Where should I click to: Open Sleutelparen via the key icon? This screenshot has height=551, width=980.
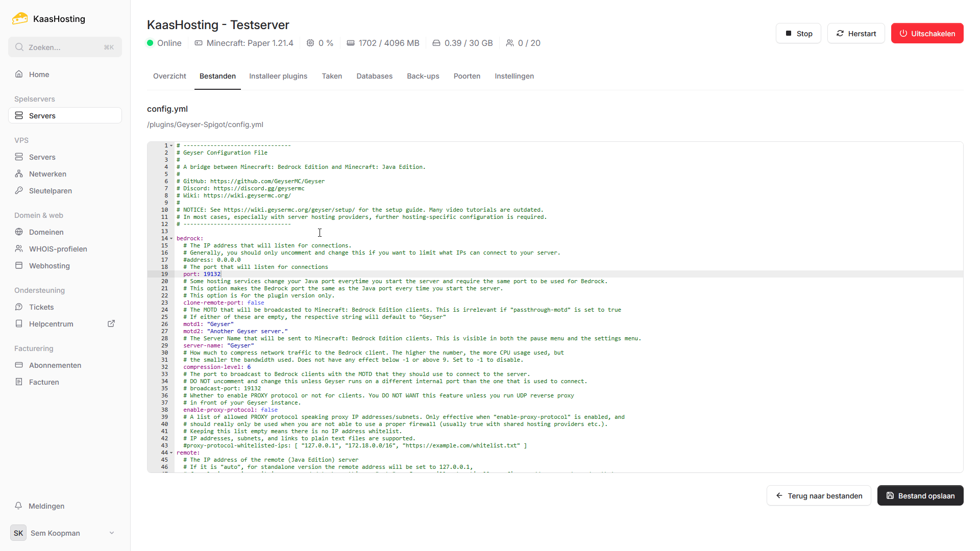(19, 191)
